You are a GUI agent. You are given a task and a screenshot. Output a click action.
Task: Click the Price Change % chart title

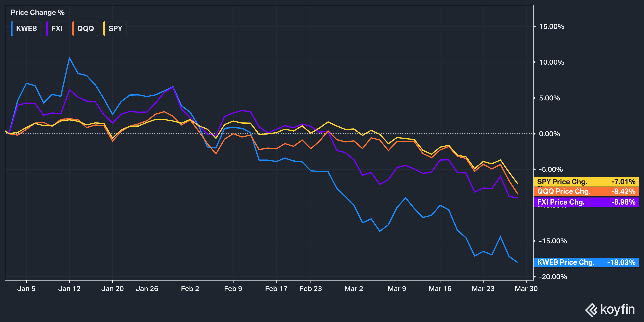38,13
